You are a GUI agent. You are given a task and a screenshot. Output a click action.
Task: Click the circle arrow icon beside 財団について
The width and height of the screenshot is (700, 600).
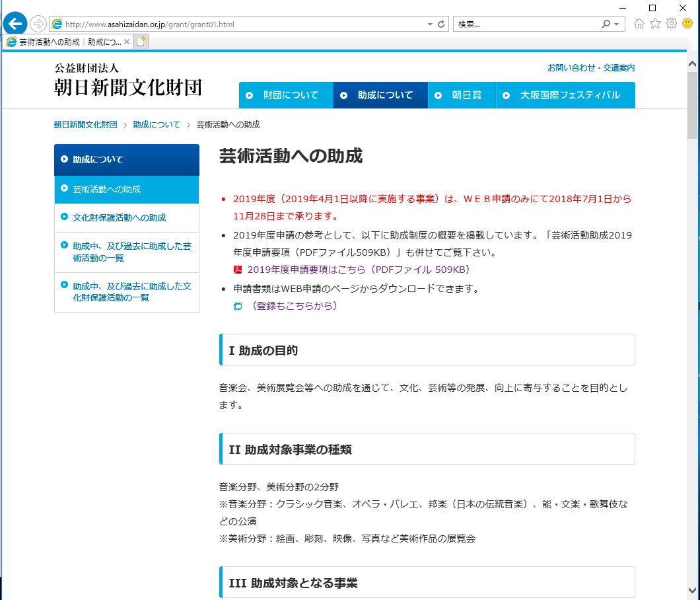(x=250, y=95)
